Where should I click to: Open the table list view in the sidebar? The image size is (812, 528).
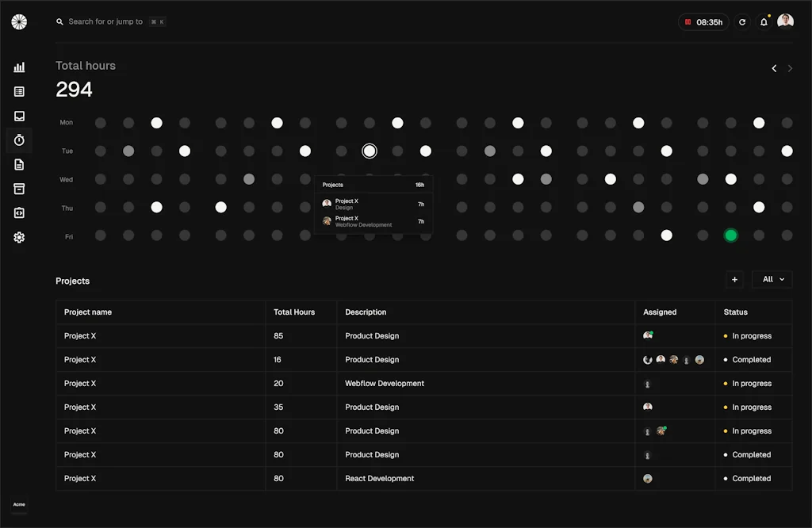(19, 91)
